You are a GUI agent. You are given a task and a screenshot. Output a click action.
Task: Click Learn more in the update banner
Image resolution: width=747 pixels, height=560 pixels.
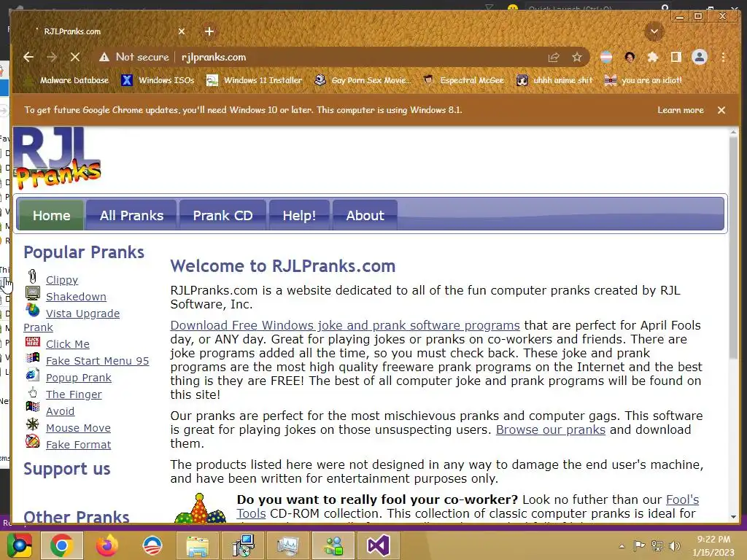681,110
